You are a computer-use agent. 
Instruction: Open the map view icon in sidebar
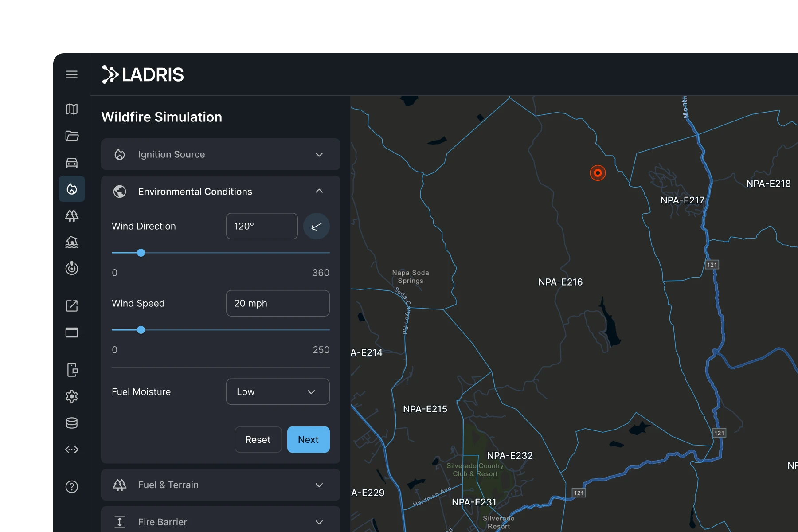71,109
